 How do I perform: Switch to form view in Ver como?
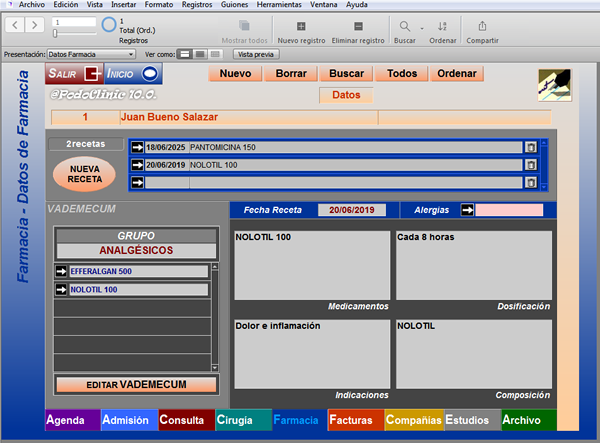pyautogui.click(x=185, y=54)
